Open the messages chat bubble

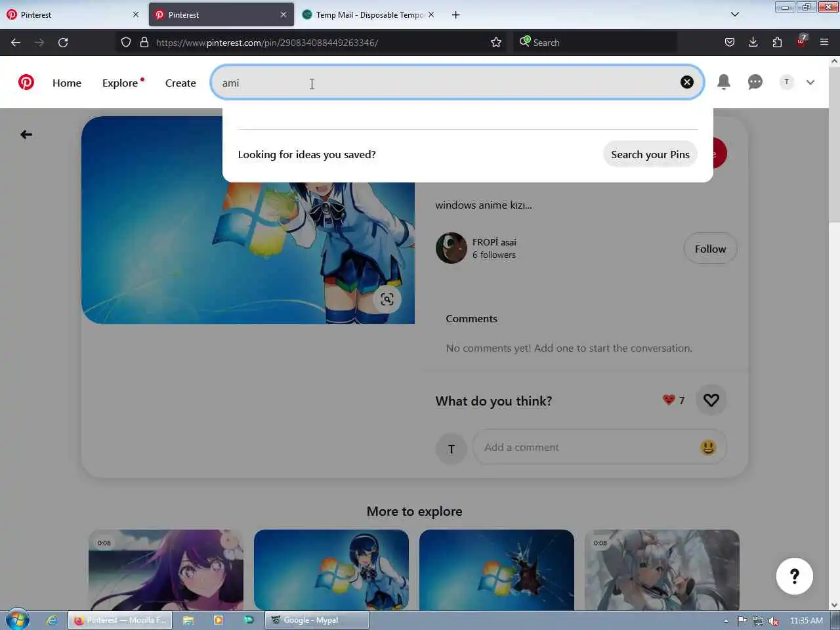[755, 82]
